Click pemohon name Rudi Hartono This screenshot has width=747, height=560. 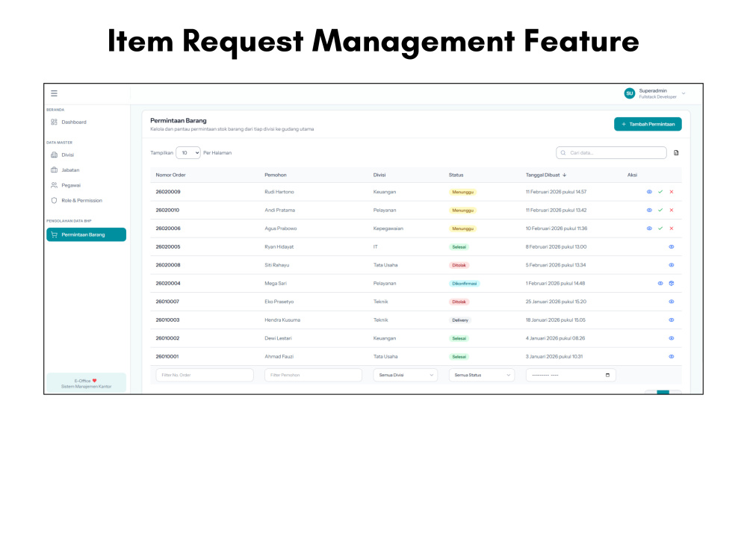[x=279, y=192]
